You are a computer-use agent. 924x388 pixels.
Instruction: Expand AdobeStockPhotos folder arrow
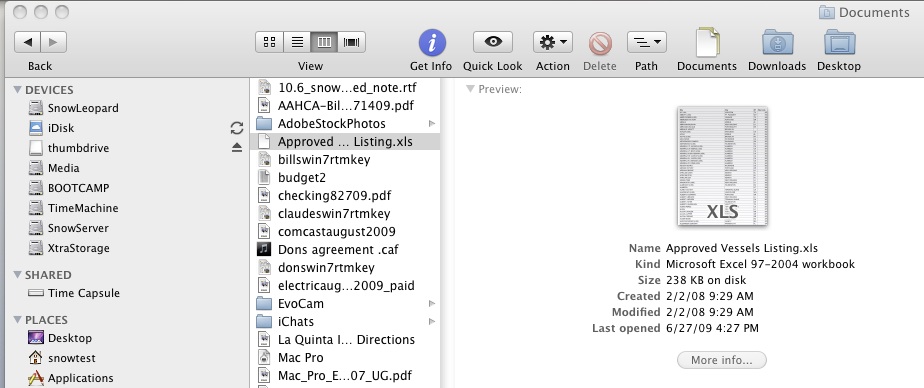pyautogui.click(x=432, y=124)
